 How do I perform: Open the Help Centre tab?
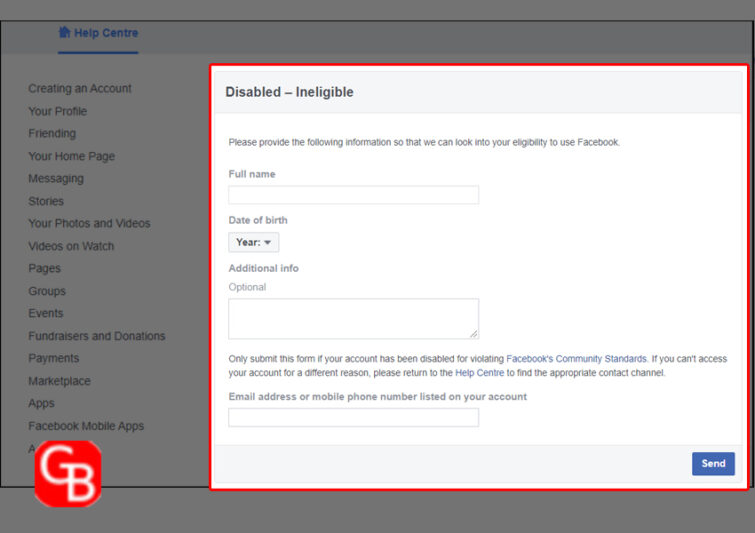[98, 33]
